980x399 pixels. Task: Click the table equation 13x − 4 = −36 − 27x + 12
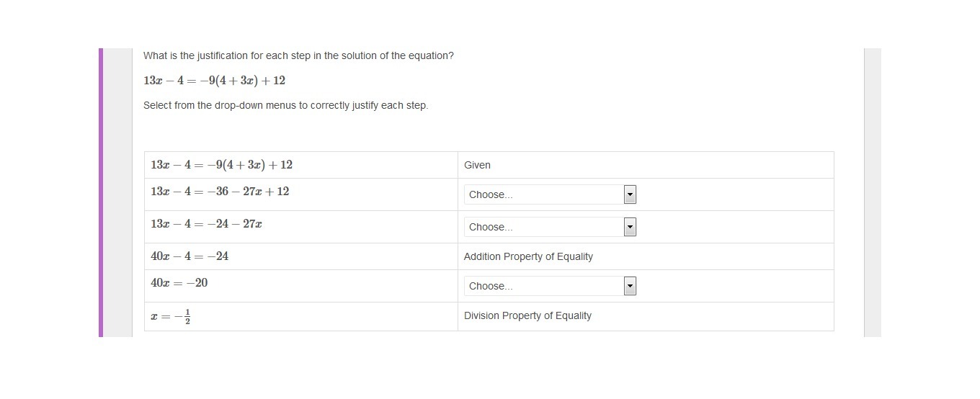pos(220,192)
